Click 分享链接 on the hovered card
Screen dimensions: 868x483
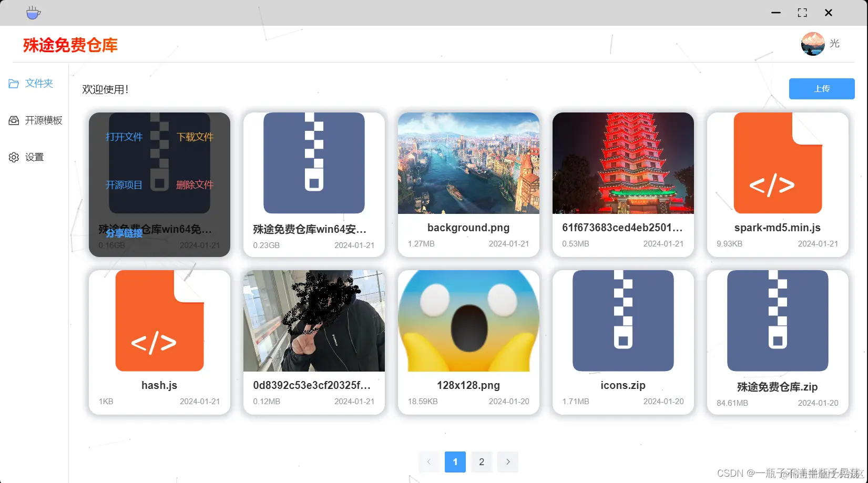click(x=124, y=233)
